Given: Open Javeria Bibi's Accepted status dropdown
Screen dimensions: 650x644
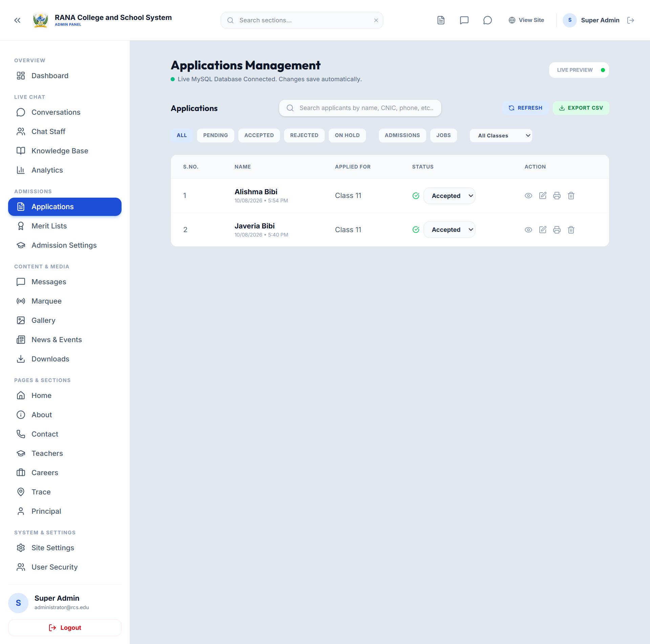Looking at the screenshot, I should (x=449, y=230).
